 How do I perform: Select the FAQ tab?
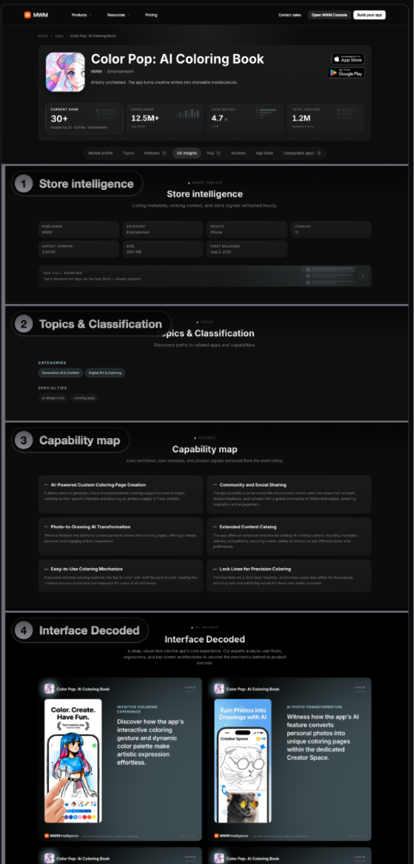point(214,153)
